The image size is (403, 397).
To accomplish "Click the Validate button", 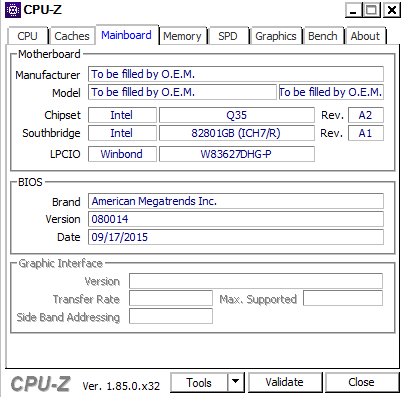I will (x=285, y=382).
